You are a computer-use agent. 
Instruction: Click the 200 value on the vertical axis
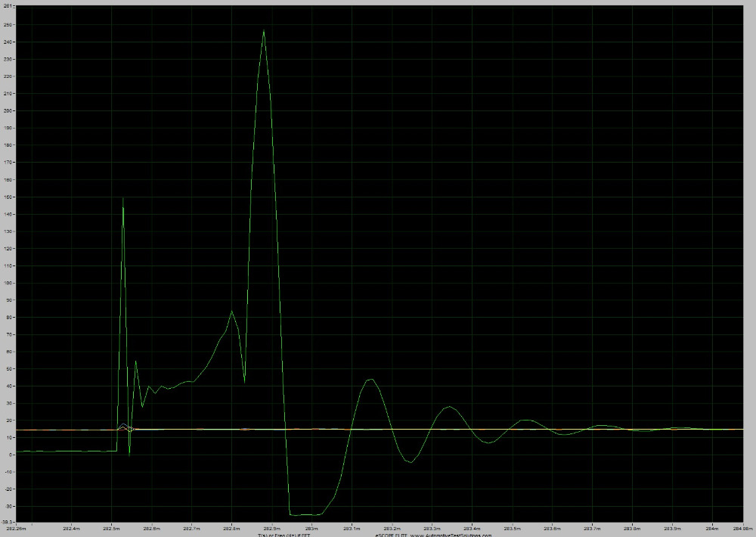click(x=8, y=111)
